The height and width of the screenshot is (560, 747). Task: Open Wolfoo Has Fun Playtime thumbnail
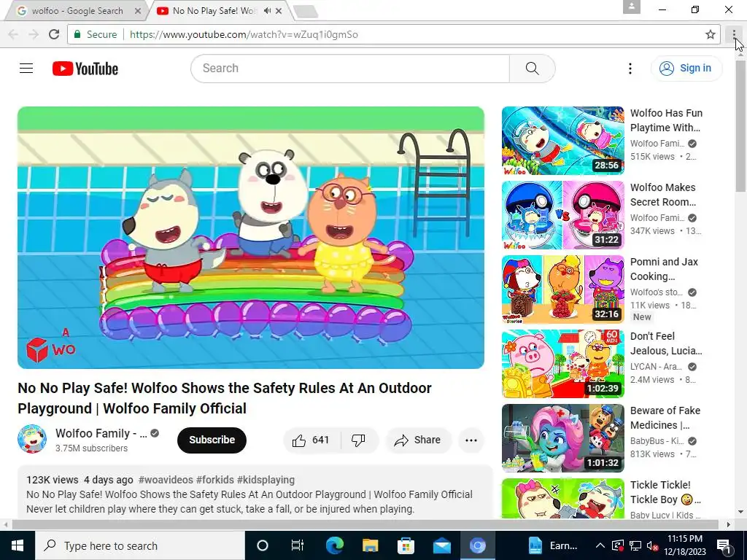coord(562,141)
